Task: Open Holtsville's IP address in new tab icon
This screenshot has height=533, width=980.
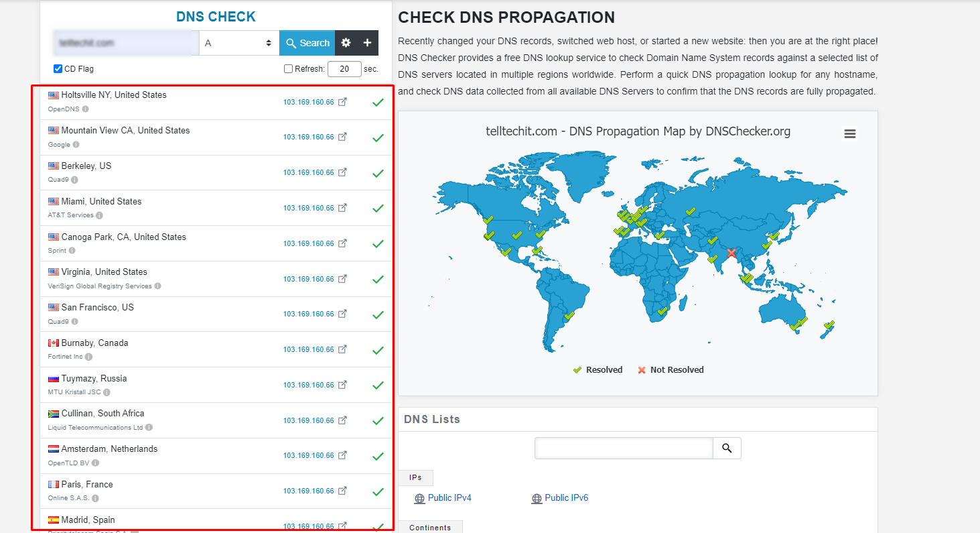Action: point(342,101)
